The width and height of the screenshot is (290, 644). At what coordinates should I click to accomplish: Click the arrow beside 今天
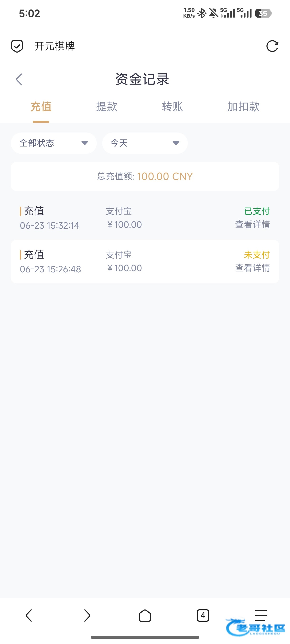tap(176, 143)
